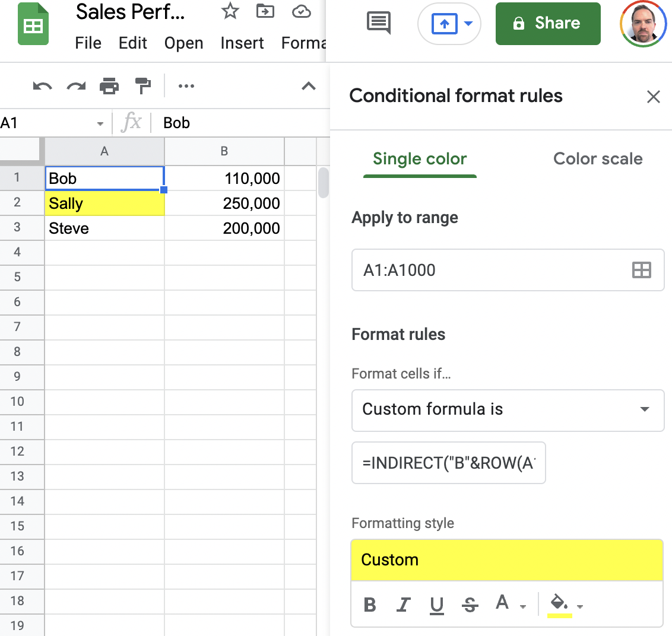The width and height of the screenshot is (672, 636).
Task: Open the Custom formula is dropdown
Action: point(508,410)
